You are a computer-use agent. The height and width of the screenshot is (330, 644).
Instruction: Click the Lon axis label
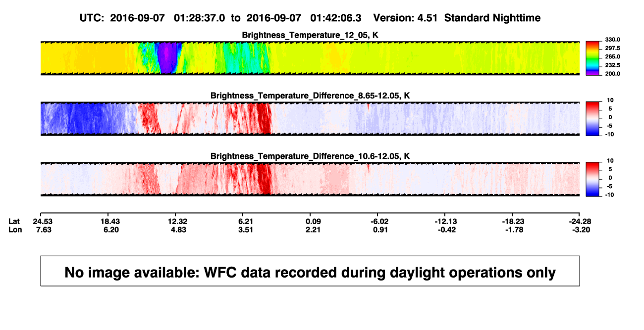pyautogui.click(x=14, y=230)
